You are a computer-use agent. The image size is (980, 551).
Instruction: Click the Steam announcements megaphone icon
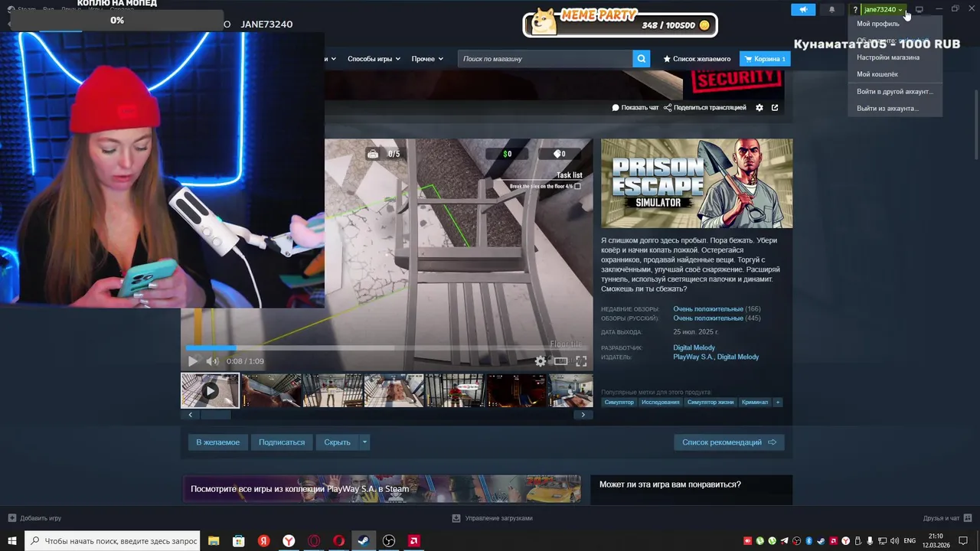pos(803,9)
